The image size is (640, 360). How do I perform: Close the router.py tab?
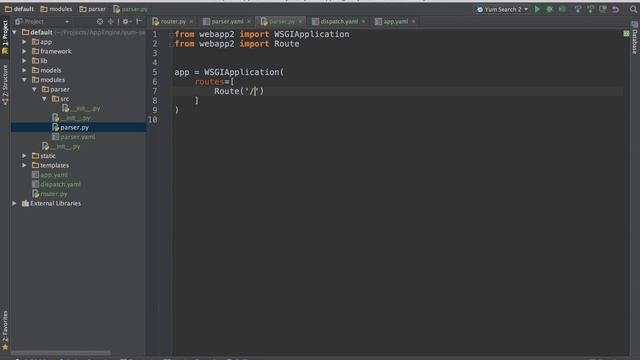point(191,22)
